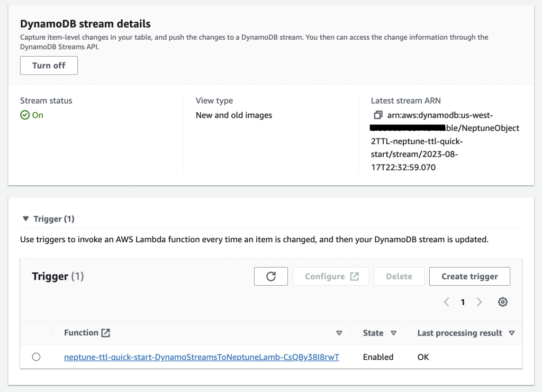Viewport: 542px width, 392px height.
Task: Click the Delete trigger button
Action: (x=399, y=276)
